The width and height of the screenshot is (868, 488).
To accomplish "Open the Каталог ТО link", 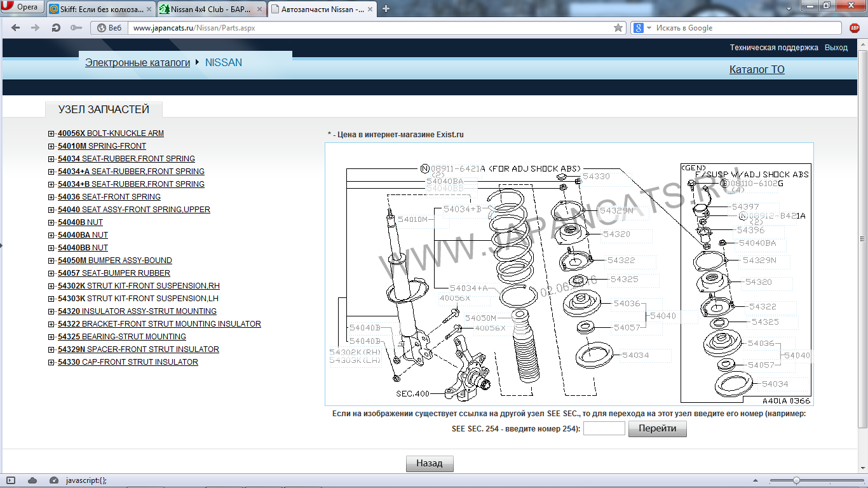I will [757, 69].
